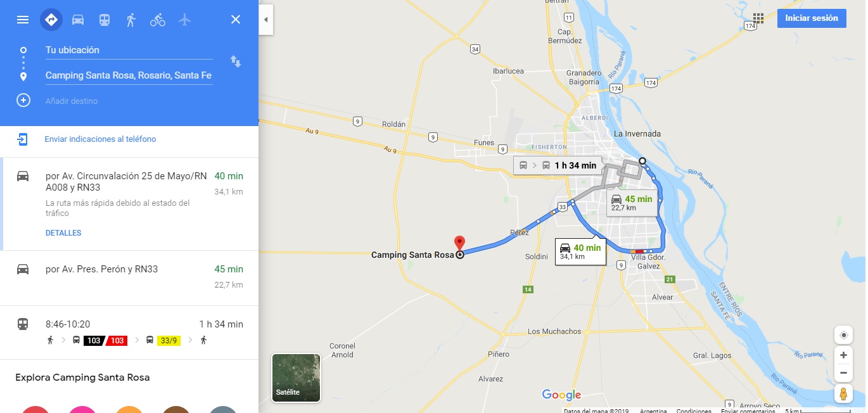This screenshot has height=413, width=868.
Task: Select the flights travel mode icon
Action: (184, 20)
